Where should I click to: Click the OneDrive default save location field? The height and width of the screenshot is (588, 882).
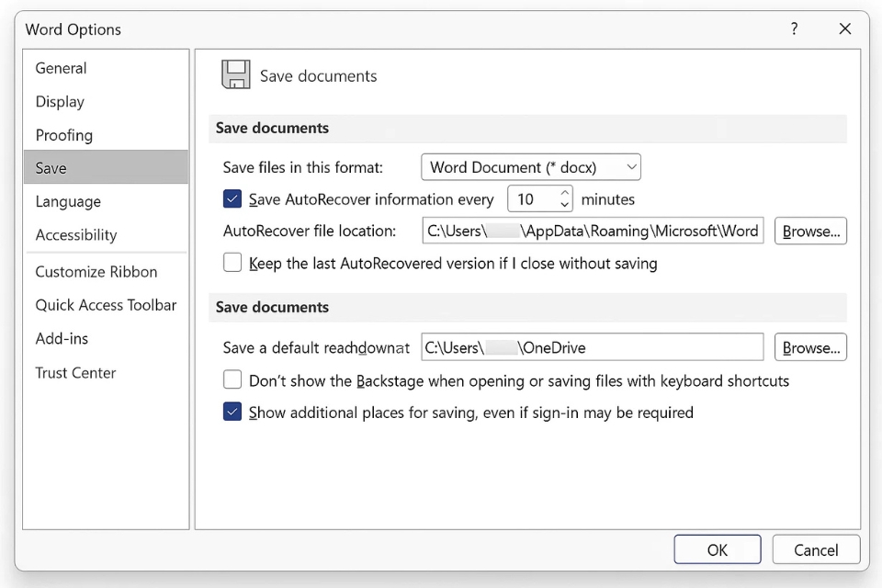point(593,347)
